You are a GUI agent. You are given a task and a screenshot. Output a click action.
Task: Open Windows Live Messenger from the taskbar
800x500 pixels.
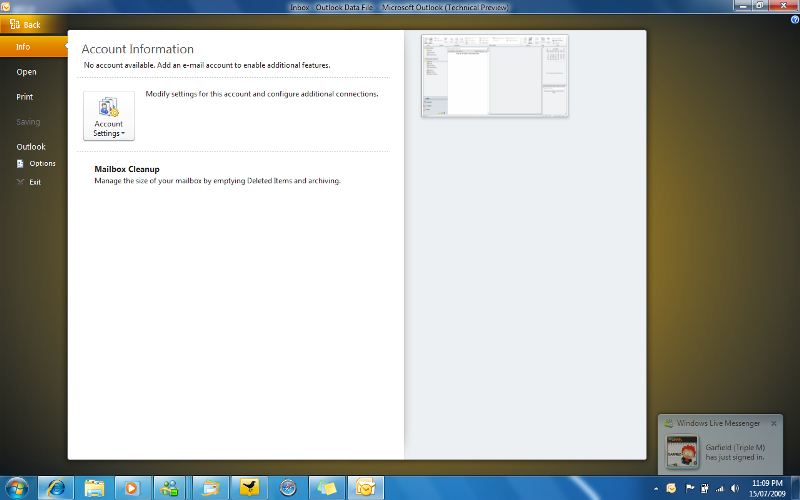(170, 488)
